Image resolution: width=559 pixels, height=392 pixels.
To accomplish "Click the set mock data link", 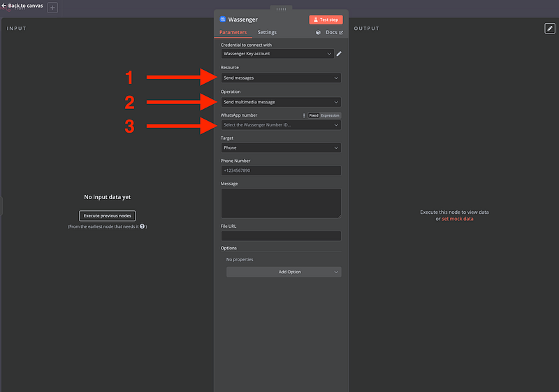I will [x=457, y=219].
